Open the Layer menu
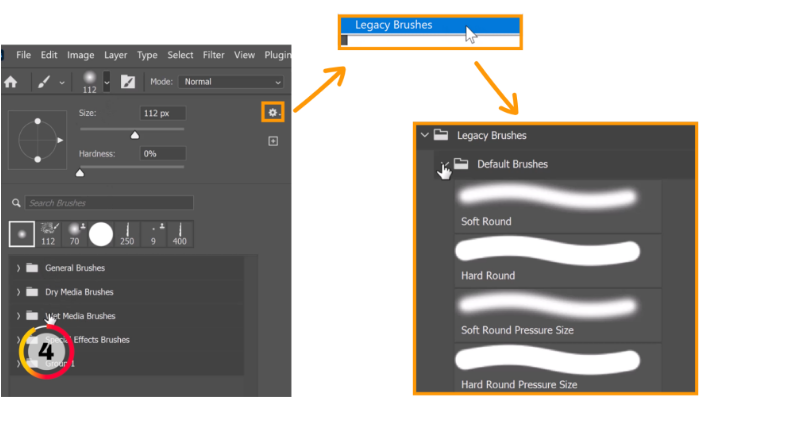795x448 pixels. [116, 55]
